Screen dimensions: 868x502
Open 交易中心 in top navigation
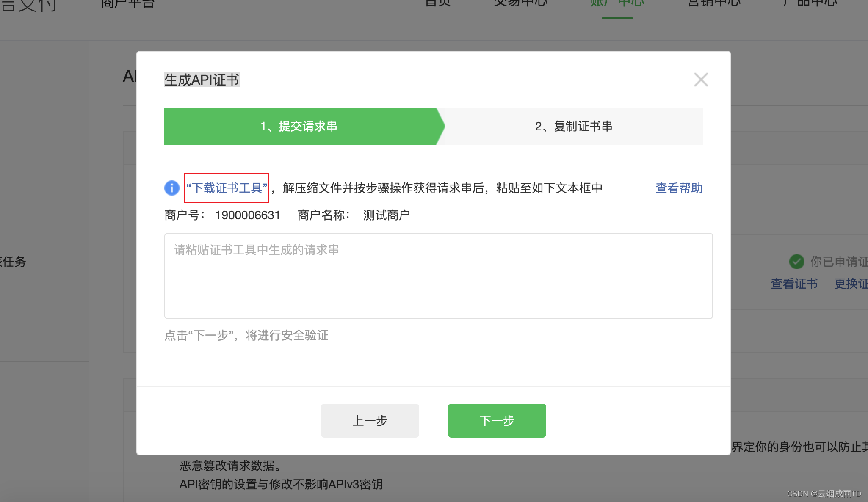(520, 3)
